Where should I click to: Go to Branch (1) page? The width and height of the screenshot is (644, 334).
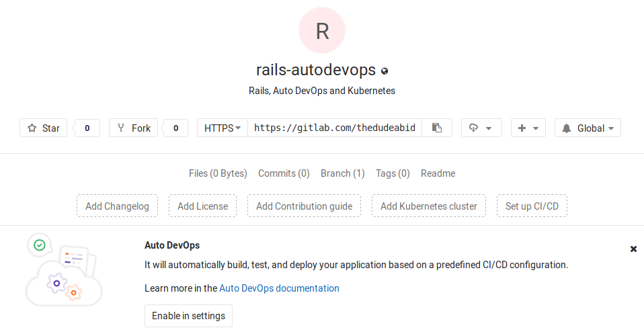(x=342, y=173)
